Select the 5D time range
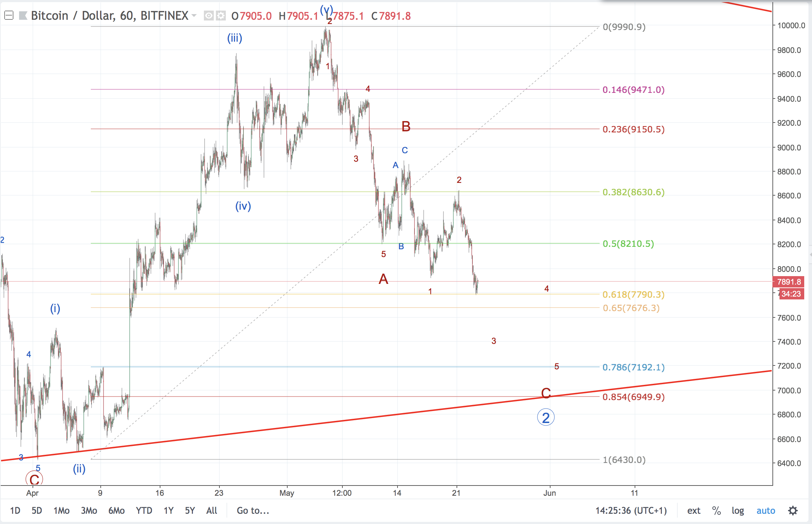This screenshot has width=812, height=524. coord(37,511)
